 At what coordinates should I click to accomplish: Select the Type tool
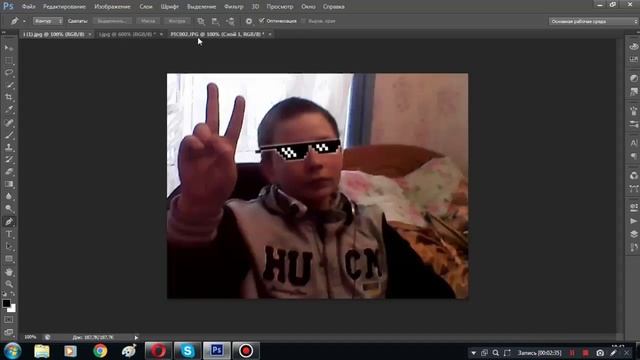coord(9,234)
